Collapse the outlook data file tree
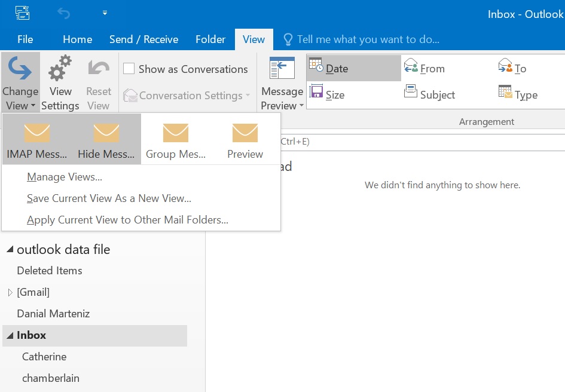Viewport: 565px width, 392px height. pyautogui.click(x=10, y=249)
